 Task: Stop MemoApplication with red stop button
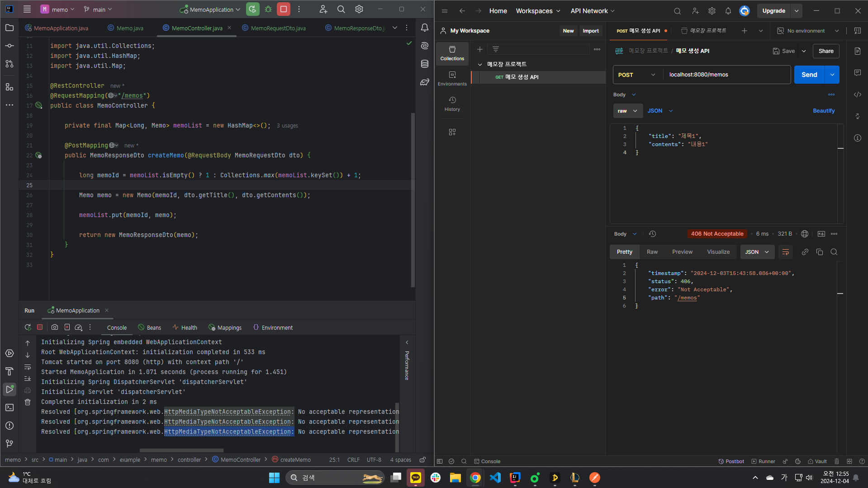point(284,9)
